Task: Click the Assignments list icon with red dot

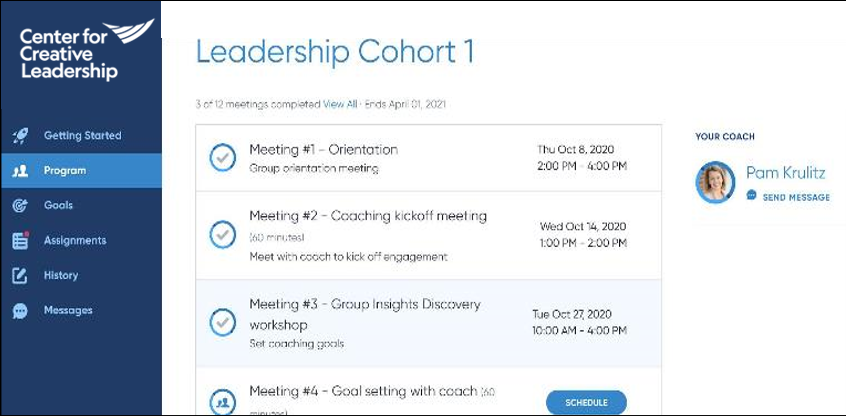Action: click(21, 240)
